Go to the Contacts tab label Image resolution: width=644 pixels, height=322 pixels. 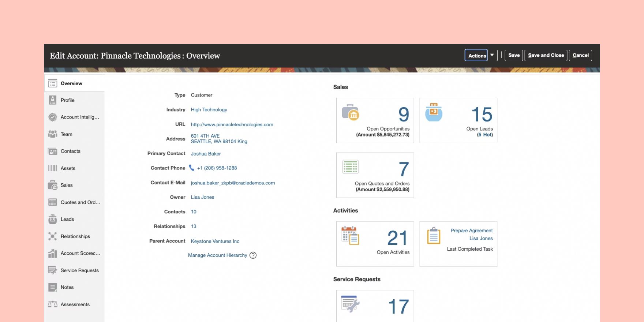click(71, 151)
